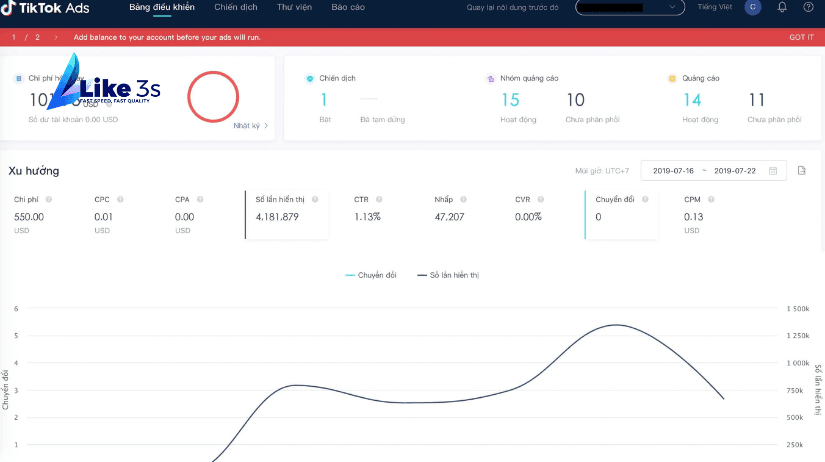The width and height of the screenshot is (825, 462).
Task: Open the user account avatar
Action: (x=753, y=7)
